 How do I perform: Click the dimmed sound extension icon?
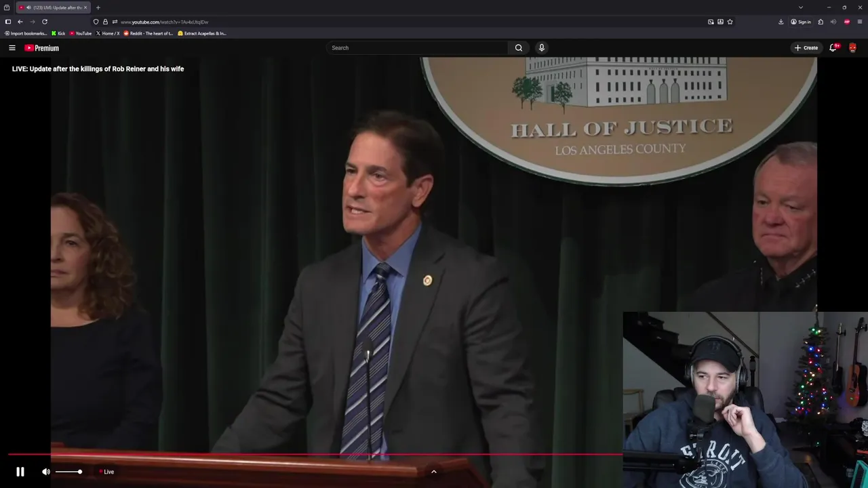[x=833, y=22]
